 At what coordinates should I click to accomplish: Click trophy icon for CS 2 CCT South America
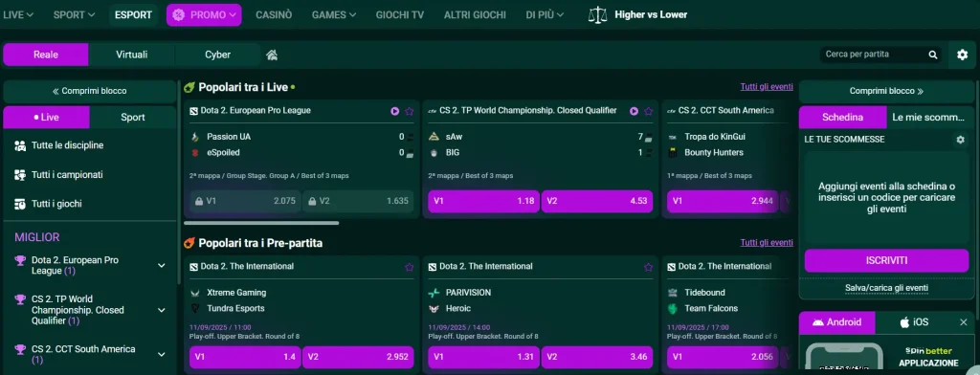point(20,349)
